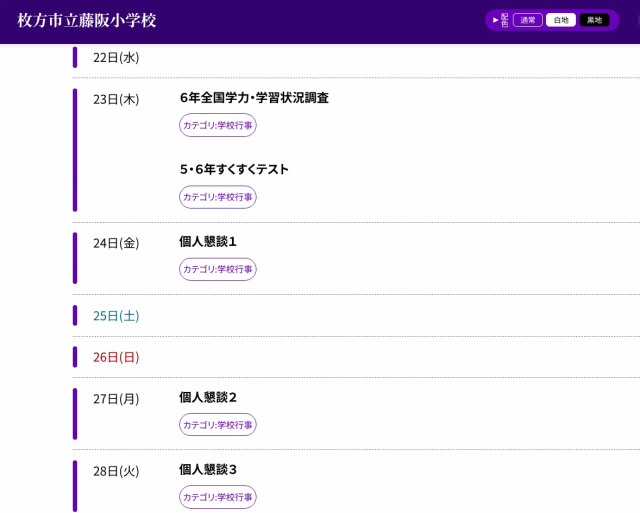
Task: Click the 学校行事 tag under 個人懇談1
Action: click(218, 269)
